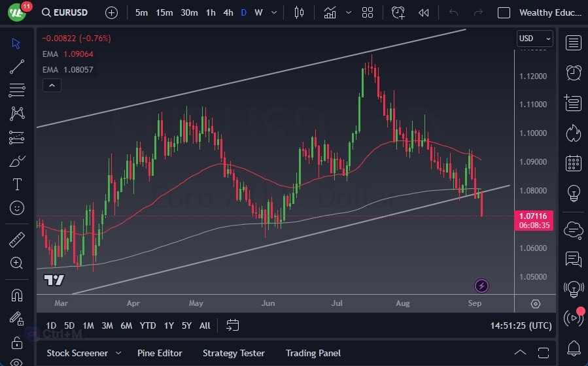The image size is (588, 366).
Task: Open the watchlist panel icon
Action: point(574,43)
